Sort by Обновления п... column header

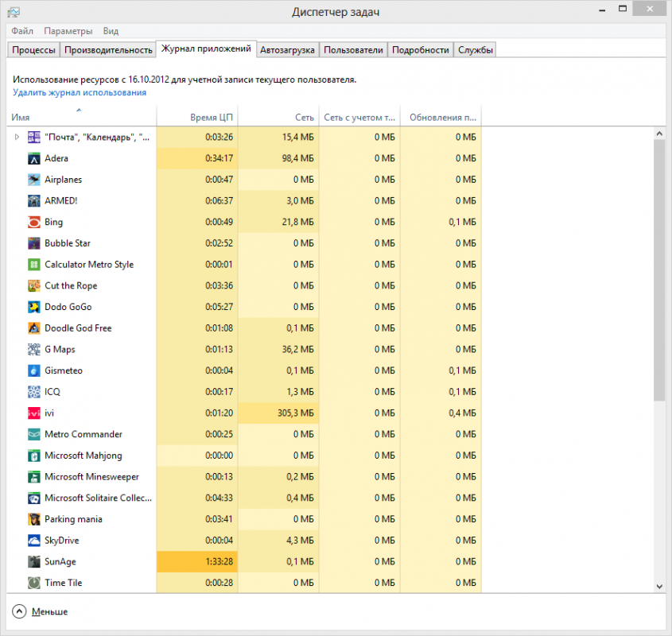pos(441,117)
